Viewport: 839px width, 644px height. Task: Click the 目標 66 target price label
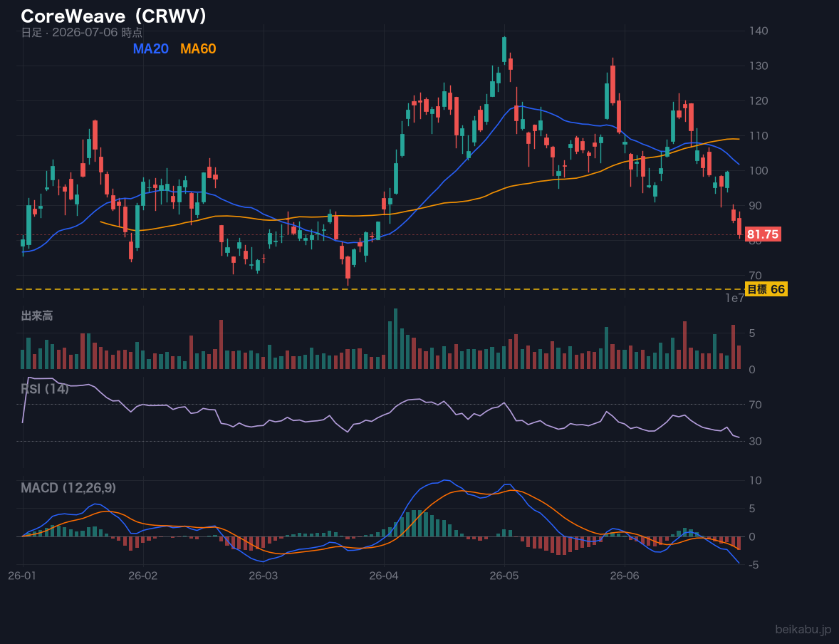coord(766,290)
